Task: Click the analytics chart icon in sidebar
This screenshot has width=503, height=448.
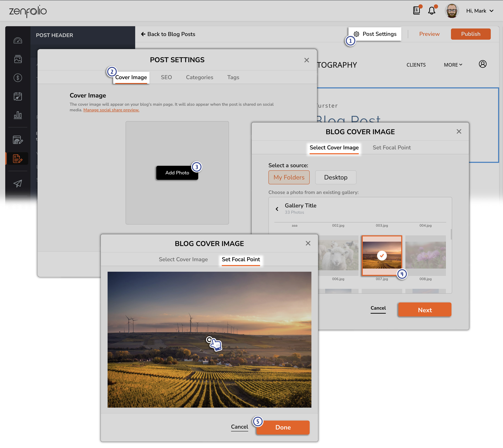Action: 17,115
